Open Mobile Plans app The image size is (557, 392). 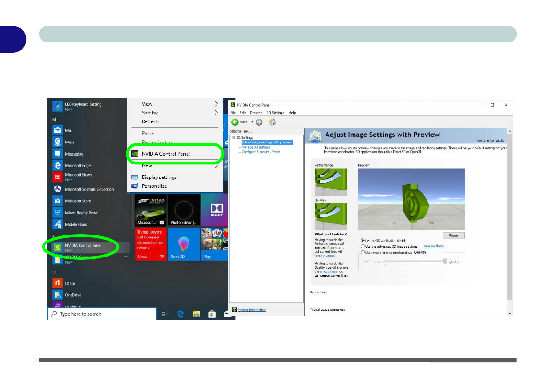58,224
